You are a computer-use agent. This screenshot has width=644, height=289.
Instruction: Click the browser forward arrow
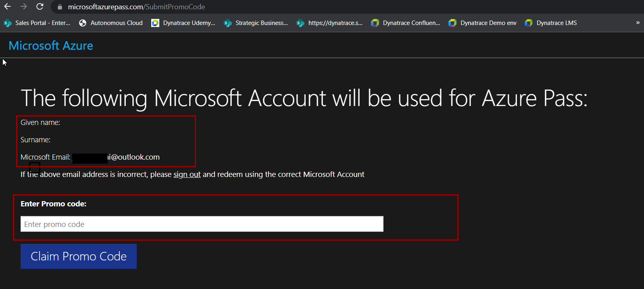(23, 6)
